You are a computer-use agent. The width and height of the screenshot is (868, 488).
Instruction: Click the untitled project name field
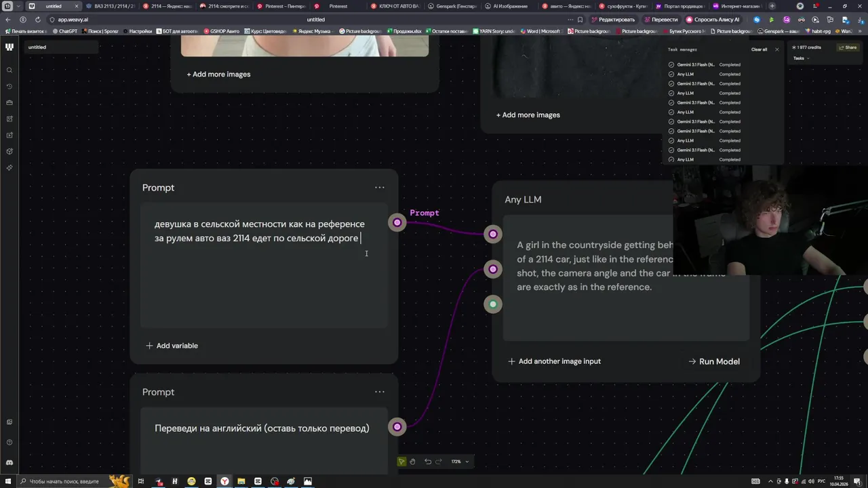click(x=61, y=47)
